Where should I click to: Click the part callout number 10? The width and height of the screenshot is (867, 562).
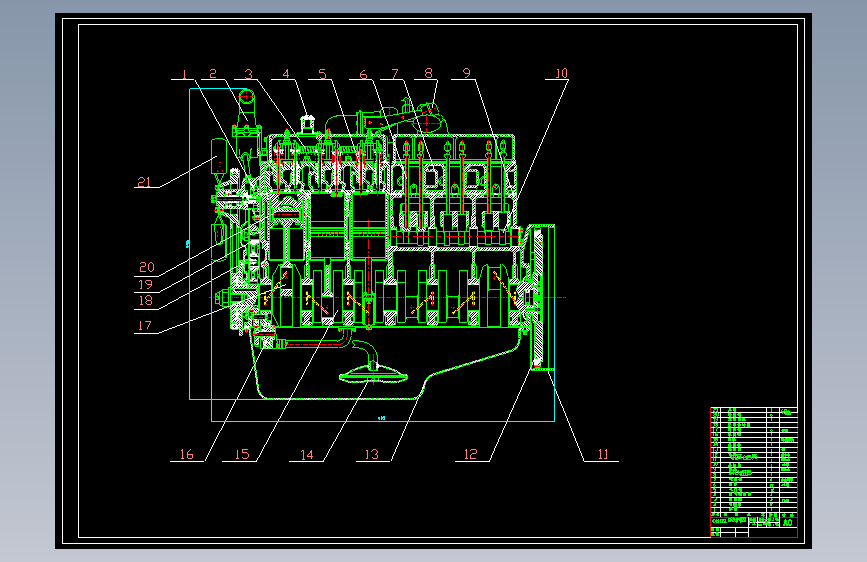pyautogui.click(x=561, y=73)
